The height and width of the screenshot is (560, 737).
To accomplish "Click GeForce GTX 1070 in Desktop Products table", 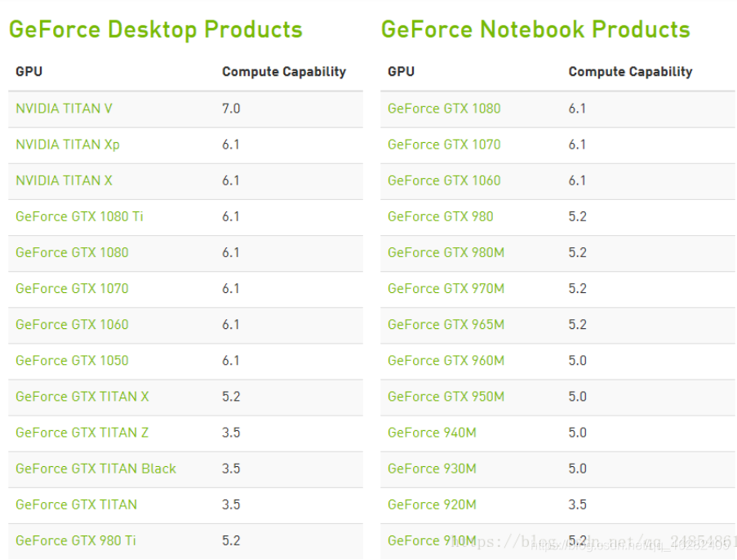I will (x=72, y=289).
